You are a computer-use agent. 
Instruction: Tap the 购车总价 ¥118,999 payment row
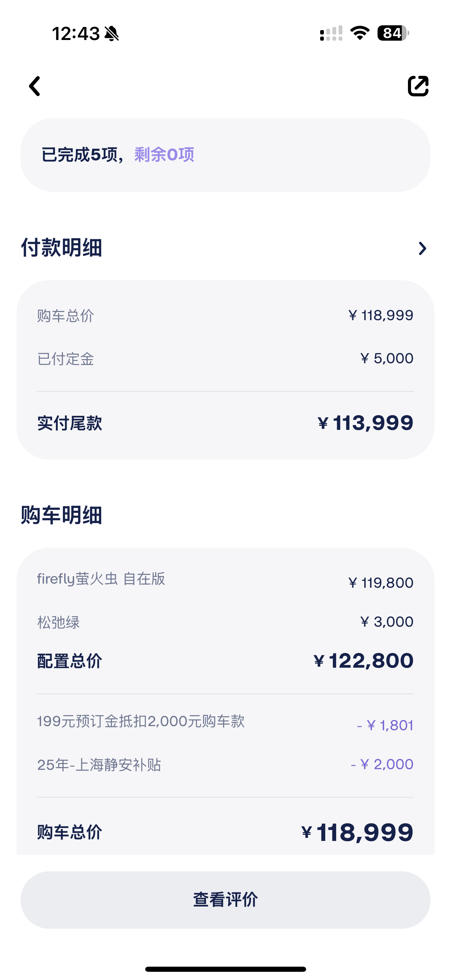[x=225, y=315]
